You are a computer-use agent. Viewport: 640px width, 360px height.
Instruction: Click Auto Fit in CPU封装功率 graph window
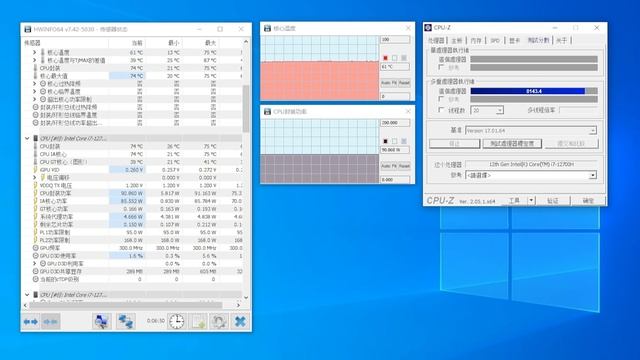(x=389, y=166)
